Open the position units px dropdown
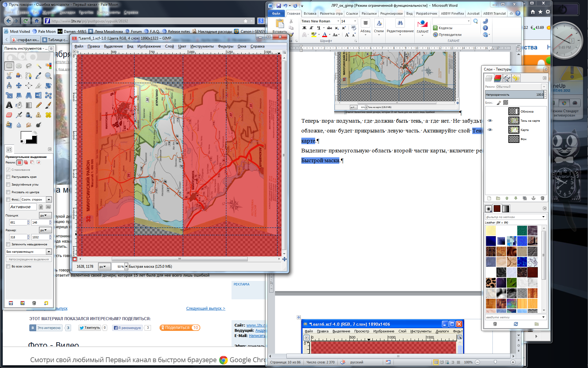The width and height of the screenshot is (588, 368). coord(45,216)
